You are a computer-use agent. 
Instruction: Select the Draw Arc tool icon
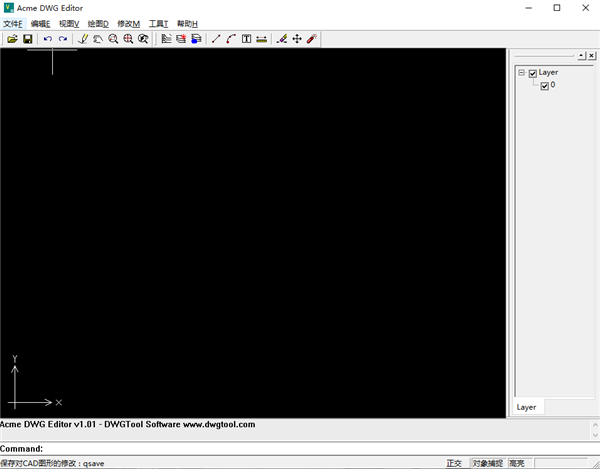[x=231, y=39]
